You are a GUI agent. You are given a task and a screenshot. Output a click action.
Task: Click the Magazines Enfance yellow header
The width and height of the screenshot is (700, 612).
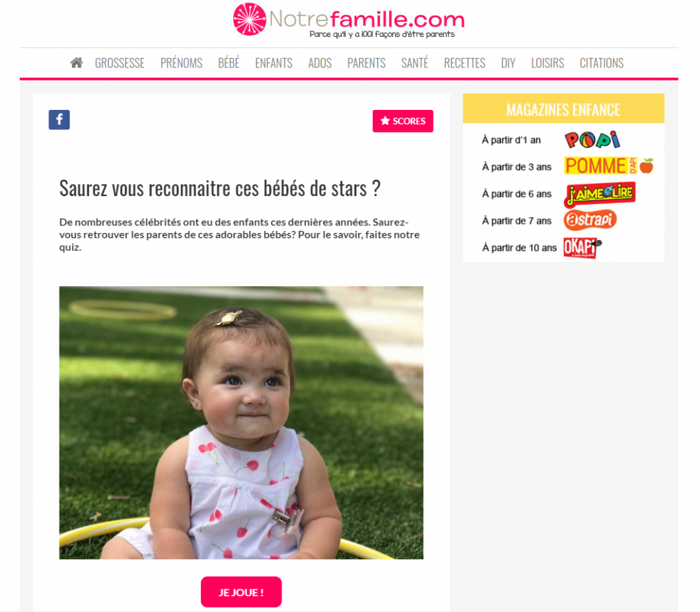[x=563, y=109]
